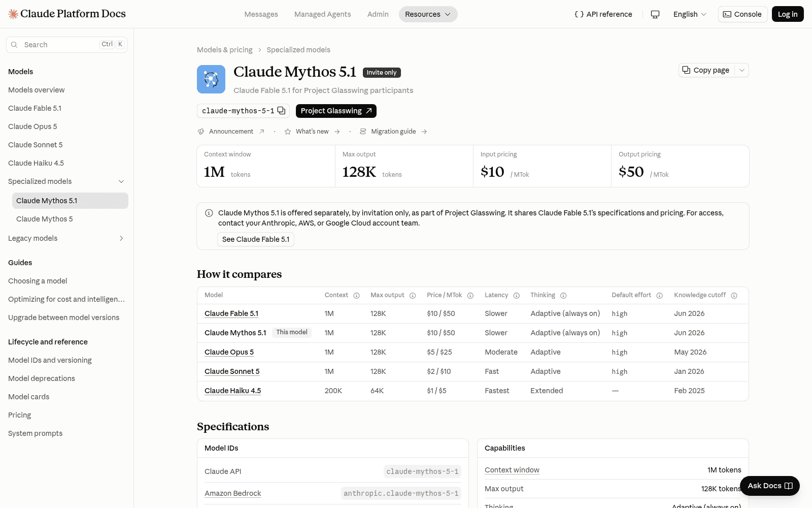This screenshot has width=812, height=508.
Task: Open the Managed Agents tab
Action: pos(322,14)
